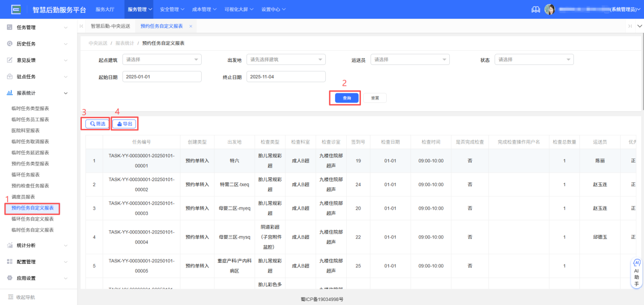
Task: Click the 导出 export button
Action: 124,123
